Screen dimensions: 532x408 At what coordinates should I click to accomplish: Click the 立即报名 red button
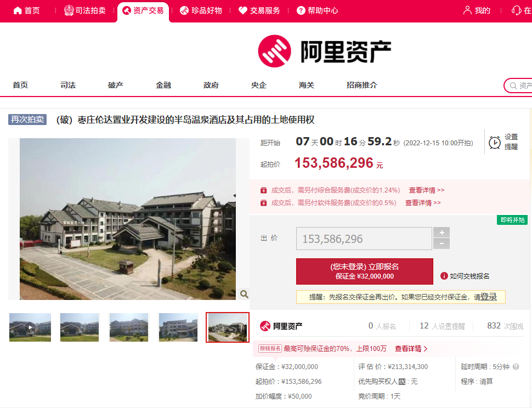[364, 271]
